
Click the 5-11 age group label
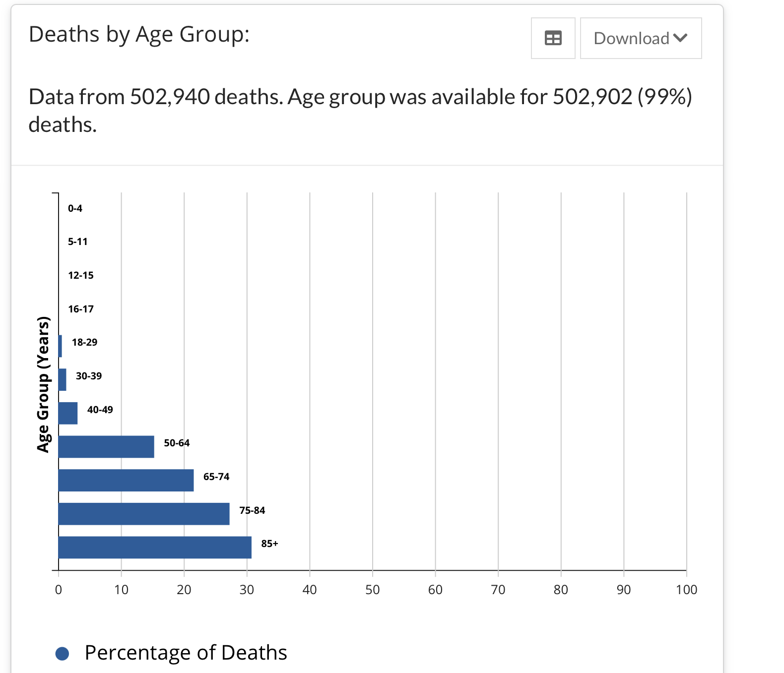tap(77, 242)
